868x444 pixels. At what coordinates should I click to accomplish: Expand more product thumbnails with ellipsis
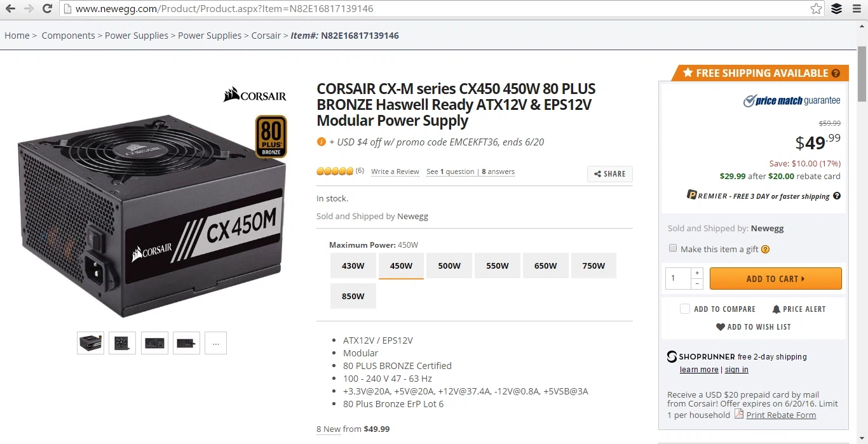pyautogui.click(x=216, y=343)
